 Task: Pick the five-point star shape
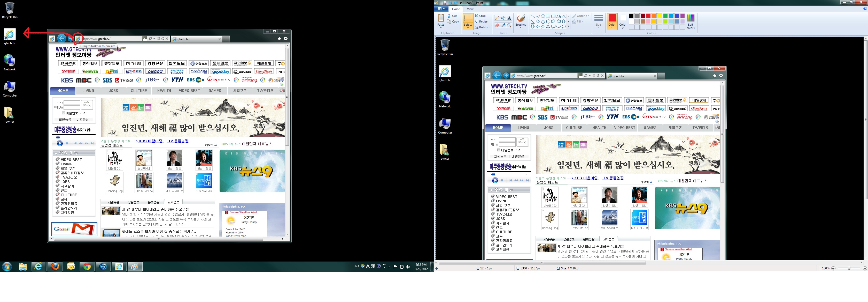[x=543, y=27]
